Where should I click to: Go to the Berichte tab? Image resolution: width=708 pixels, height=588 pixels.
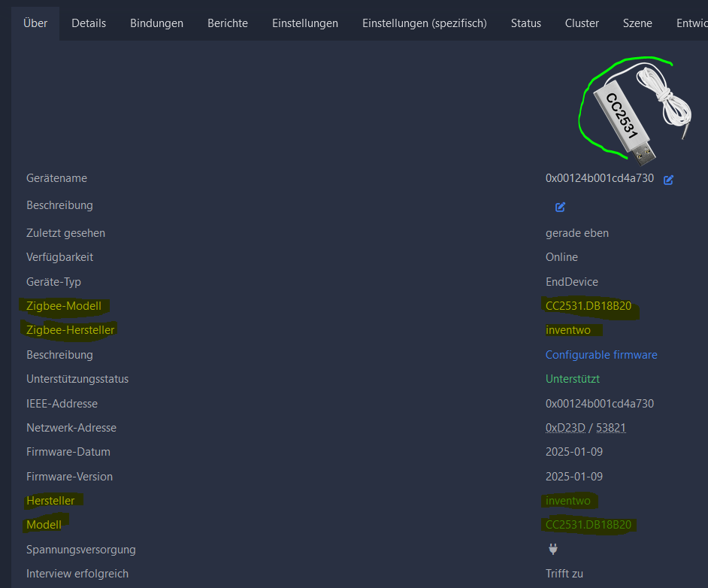coord(228,23)
